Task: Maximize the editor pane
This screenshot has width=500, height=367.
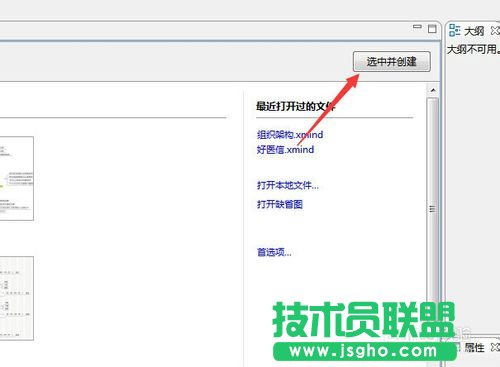Action: pyautogui.click(x=432, y=29)
